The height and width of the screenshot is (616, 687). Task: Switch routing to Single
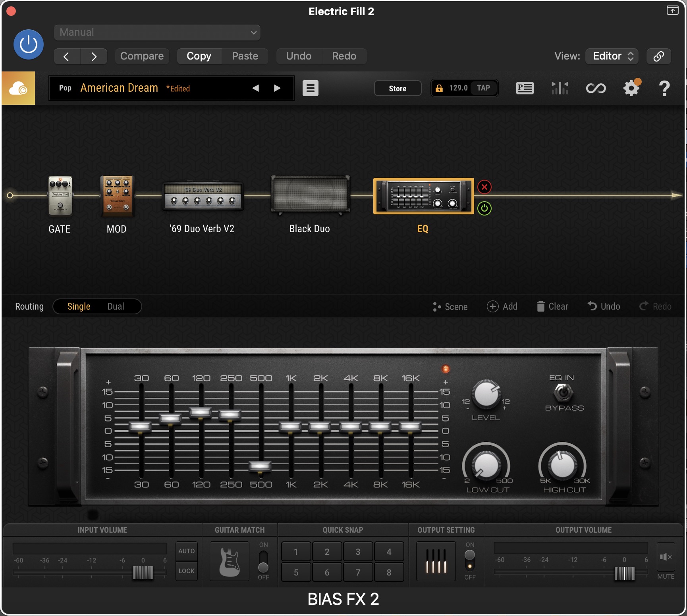[79, 306]
